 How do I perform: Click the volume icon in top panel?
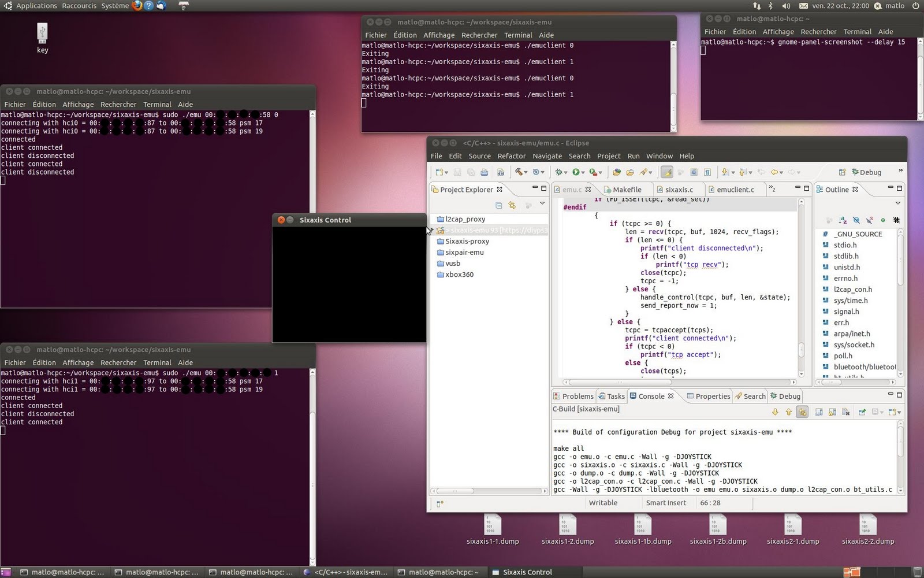[786, 6]
